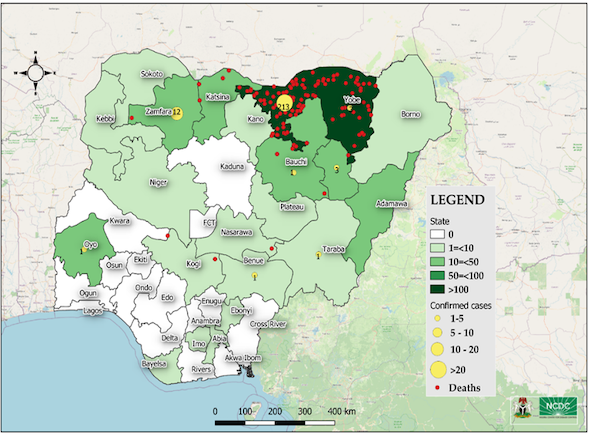Screen dimensions: 590x436
Task: Click the 50=<100 legend swatch
Action: [x=437, y=275]
